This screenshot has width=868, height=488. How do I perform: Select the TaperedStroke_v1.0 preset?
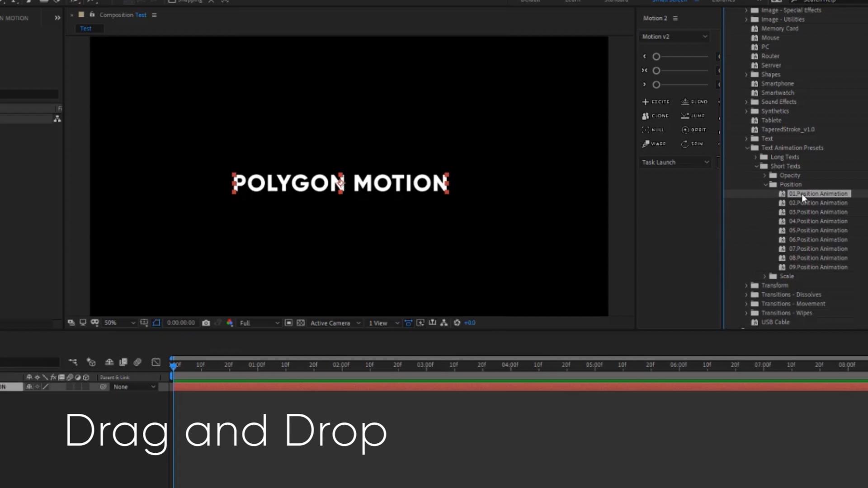coord(788,129)
